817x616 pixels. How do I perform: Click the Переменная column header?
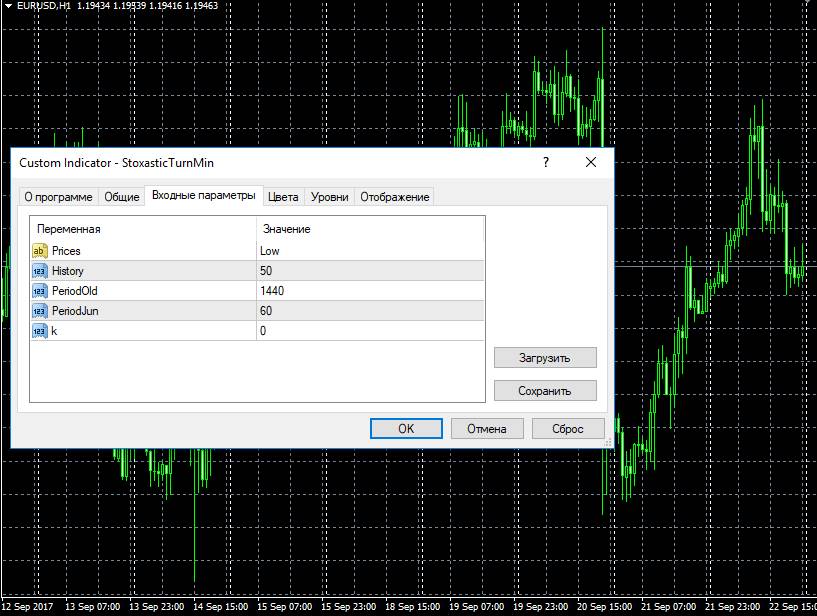[x=143, y=229]
